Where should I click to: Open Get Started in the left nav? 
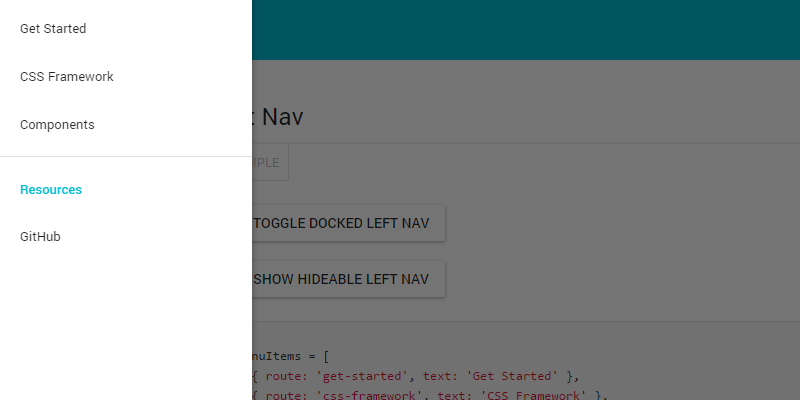point(53,29)
